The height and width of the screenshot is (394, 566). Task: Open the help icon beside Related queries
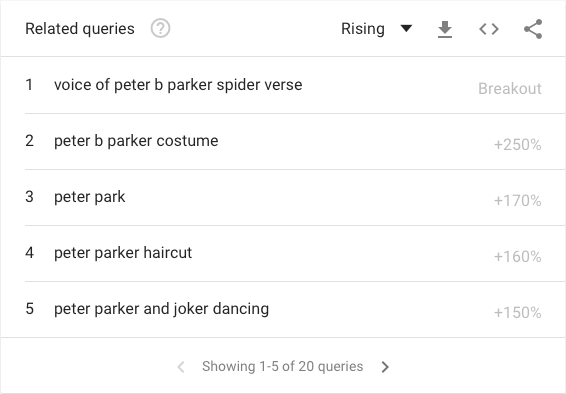[x=160, y=29]
